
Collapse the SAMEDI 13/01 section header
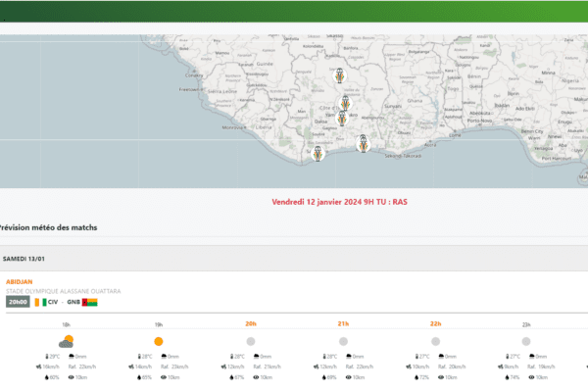[27, 258]
